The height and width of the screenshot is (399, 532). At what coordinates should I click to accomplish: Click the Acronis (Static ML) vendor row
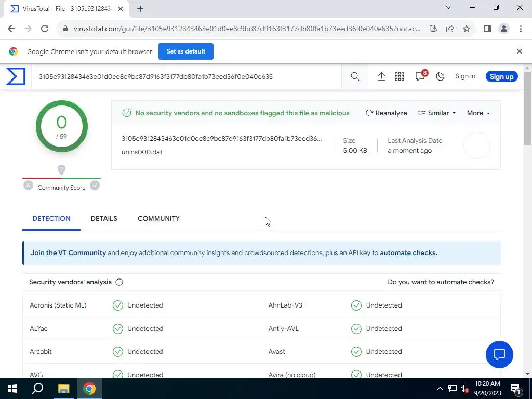142,305
